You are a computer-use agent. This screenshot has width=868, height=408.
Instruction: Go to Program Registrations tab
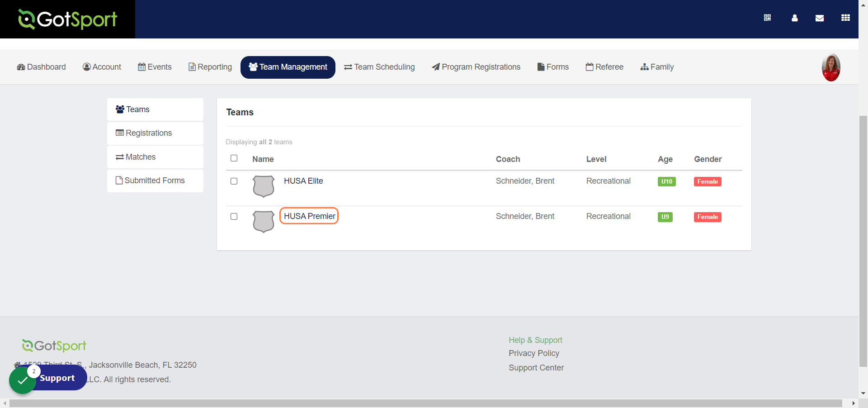point(476,67)
